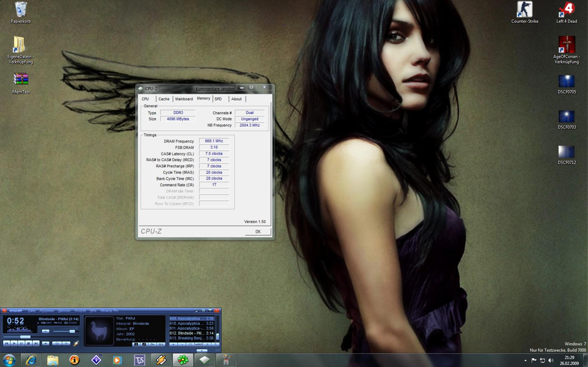Open Winamp's Datei menu
This screenshot has height=367, width=588.
(32, 311)
